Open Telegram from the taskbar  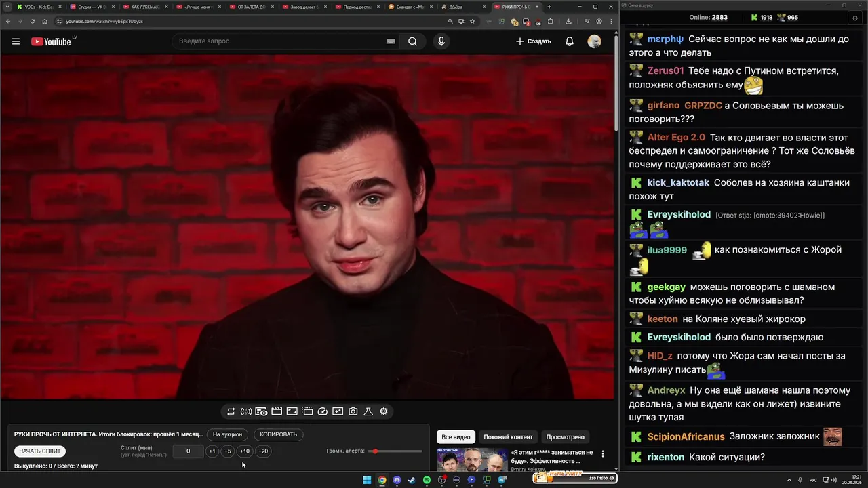click(x=502, y=480)
